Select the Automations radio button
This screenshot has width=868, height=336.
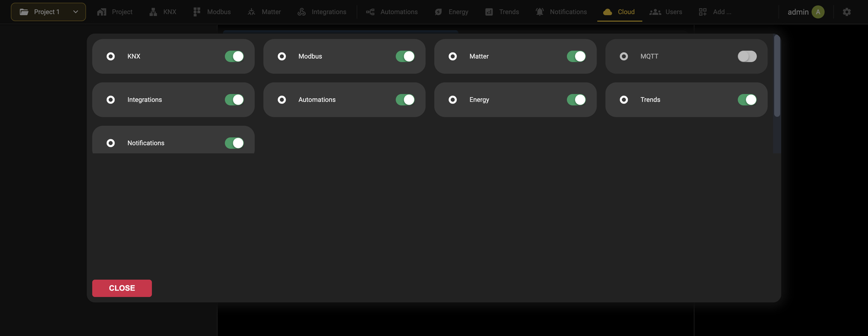point(282,100)
